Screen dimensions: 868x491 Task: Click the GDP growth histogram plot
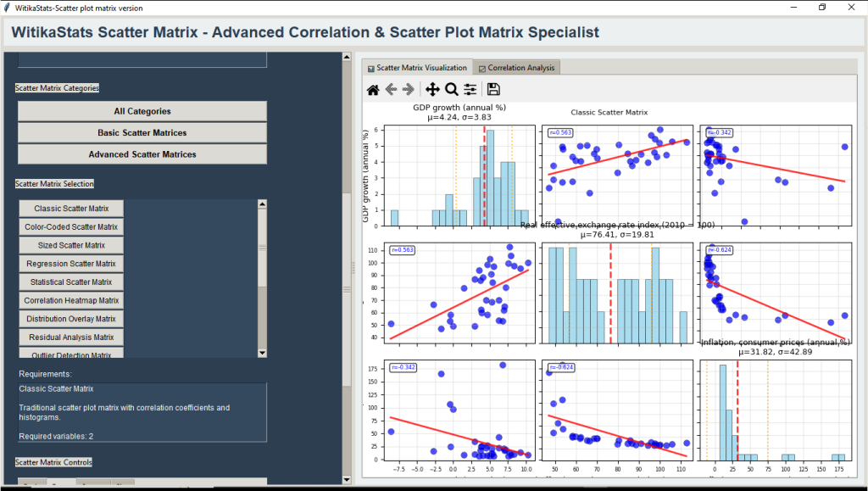pyautogui.click(x=459, y=176)
